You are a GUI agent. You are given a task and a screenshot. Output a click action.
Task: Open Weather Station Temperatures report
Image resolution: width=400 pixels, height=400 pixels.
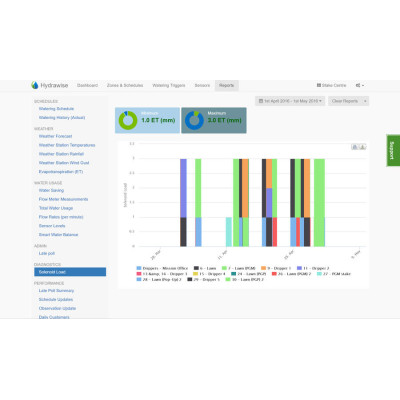pyautogui.click(x=67, y=145)
